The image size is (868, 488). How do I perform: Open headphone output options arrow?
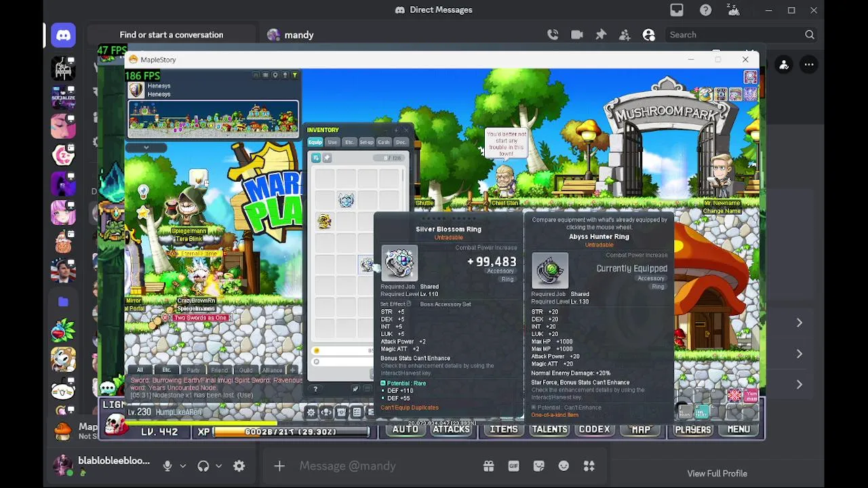218,466
